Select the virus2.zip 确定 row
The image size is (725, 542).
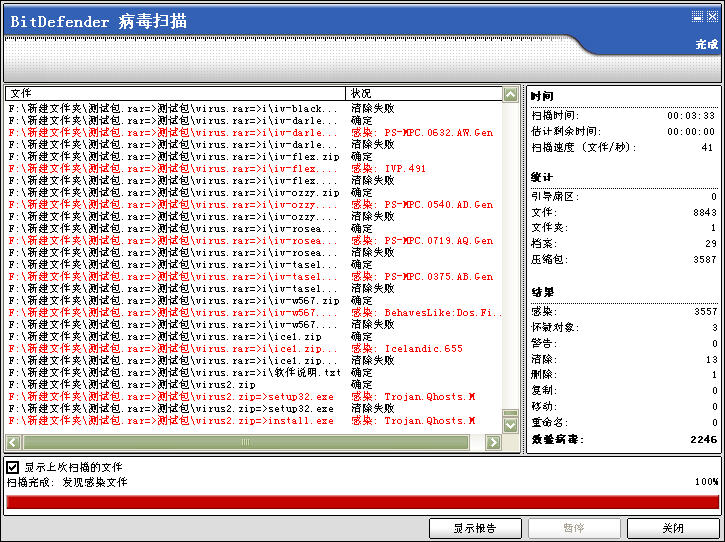click(x=254, y=385)
